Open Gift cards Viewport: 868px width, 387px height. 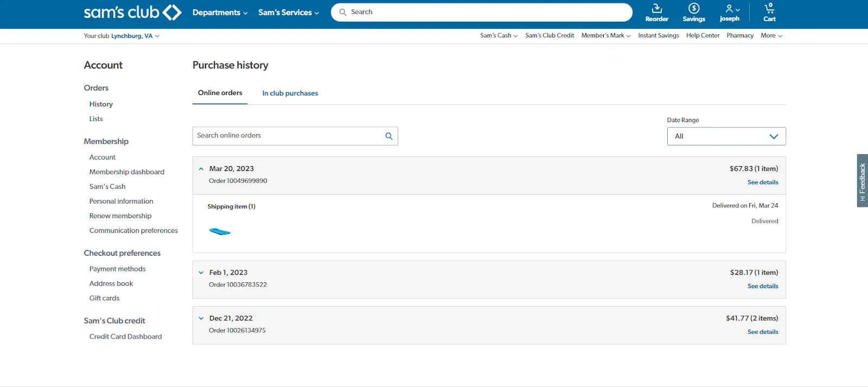pyautogui.click(x=104, y=299)
